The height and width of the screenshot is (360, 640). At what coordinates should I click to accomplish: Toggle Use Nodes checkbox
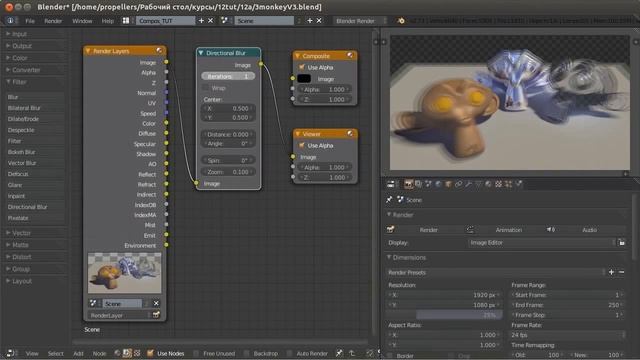(150, 353)
